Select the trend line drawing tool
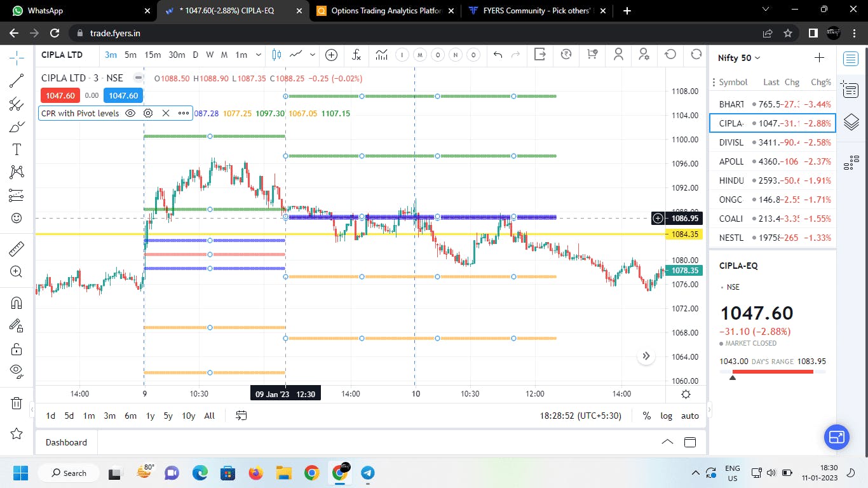The height and width of the screenshot is (488, 868). coord(17,81)
